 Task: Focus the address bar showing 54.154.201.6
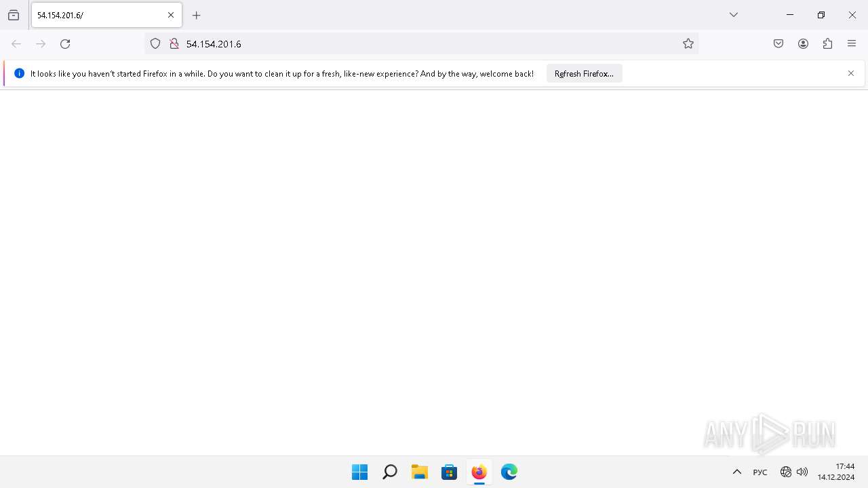click(x=420, y=43)
